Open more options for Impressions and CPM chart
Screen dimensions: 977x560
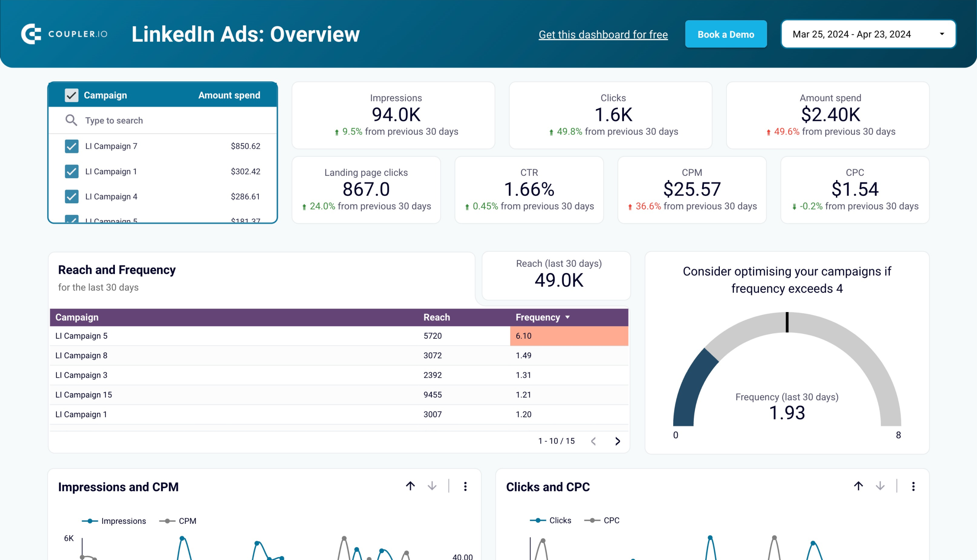tap(465, 486)
